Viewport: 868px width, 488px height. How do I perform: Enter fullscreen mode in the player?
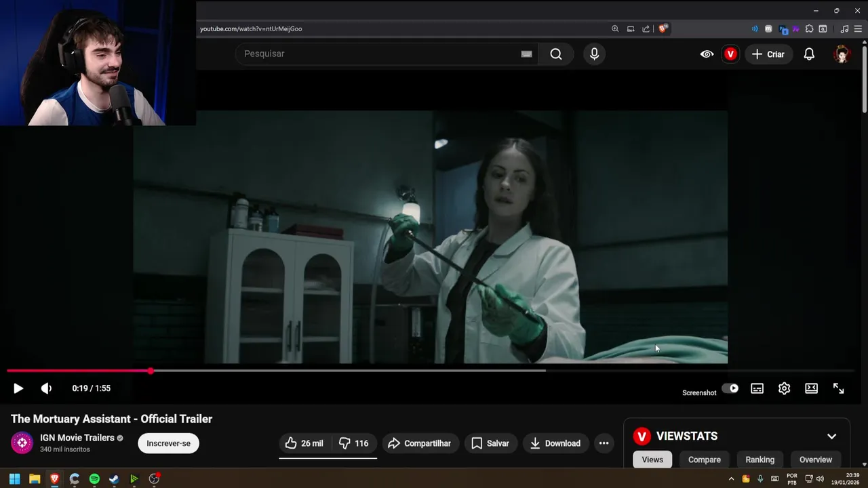coord(838,388)
